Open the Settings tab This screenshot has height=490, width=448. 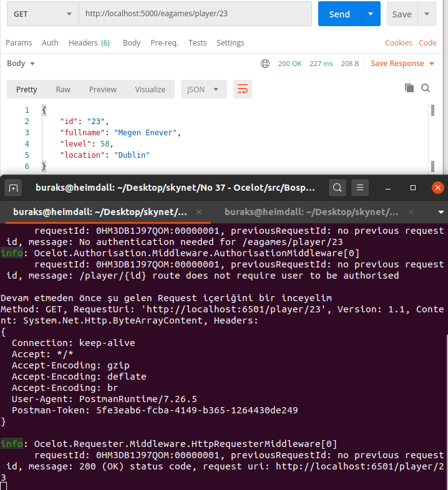coord(230,43)
